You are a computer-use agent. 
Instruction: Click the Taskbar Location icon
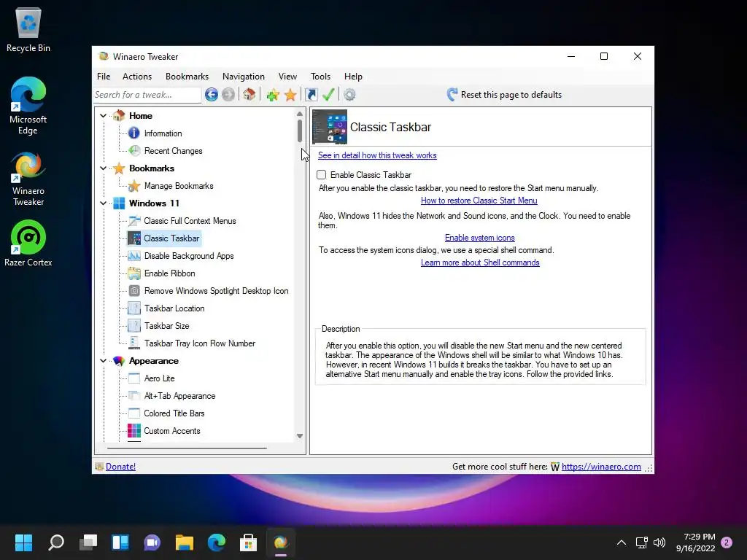[x=134, y=308]
